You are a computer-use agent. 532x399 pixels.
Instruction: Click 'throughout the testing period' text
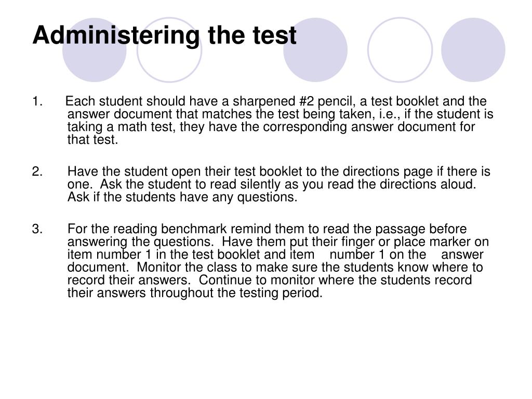coord(236,293)
